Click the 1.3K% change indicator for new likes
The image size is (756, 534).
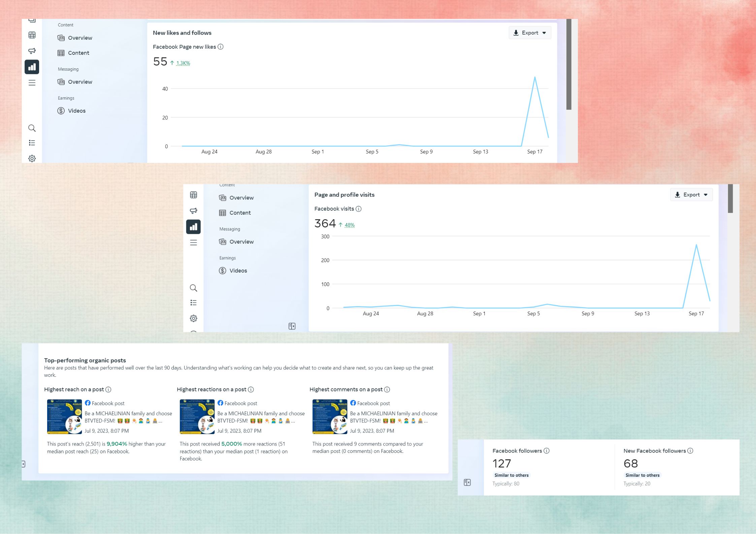tap(183, 63)
